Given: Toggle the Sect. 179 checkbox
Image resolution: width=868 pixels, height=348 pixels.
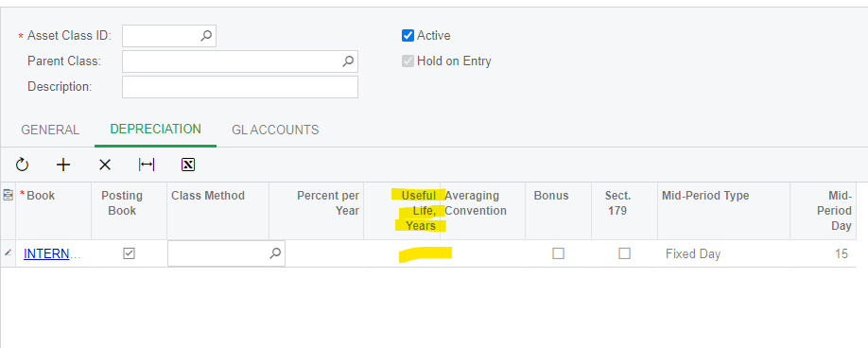Looking at the screenshot, I should pos(624,253).
